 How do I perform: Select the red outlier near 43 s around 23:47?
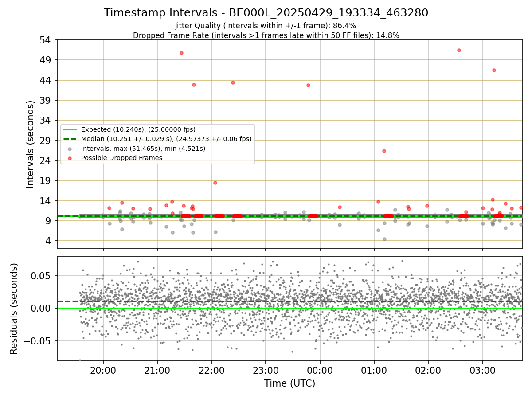point(308,85)
